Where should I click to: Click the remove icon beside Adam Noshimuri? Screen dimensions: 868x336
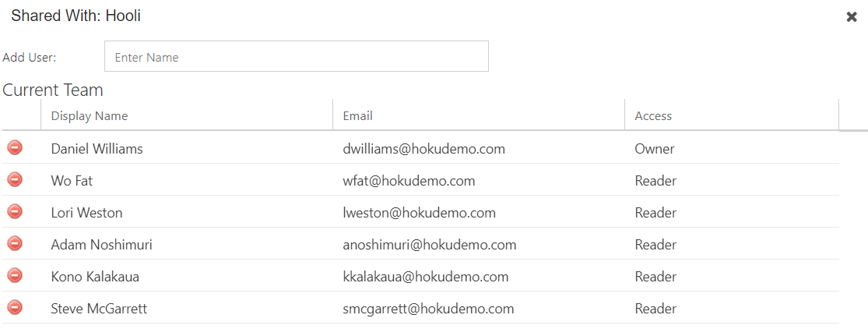point(15,243)
